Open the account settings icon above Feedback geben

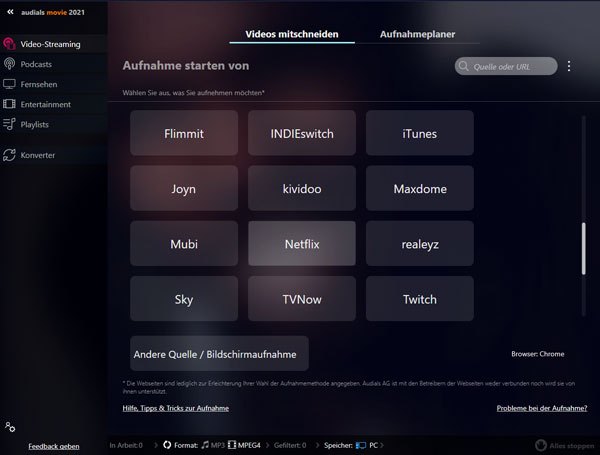pos(10,427)
